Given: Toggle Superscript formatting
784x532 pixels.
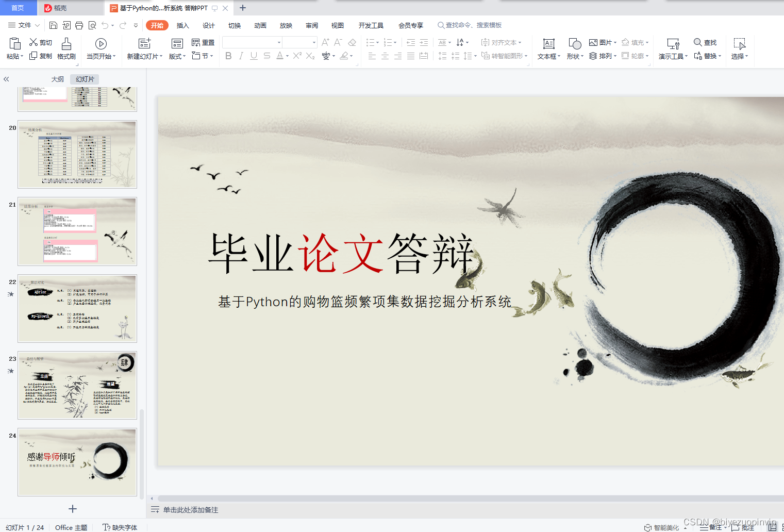Looking at the screenshot, I should [x=297, y=56].
